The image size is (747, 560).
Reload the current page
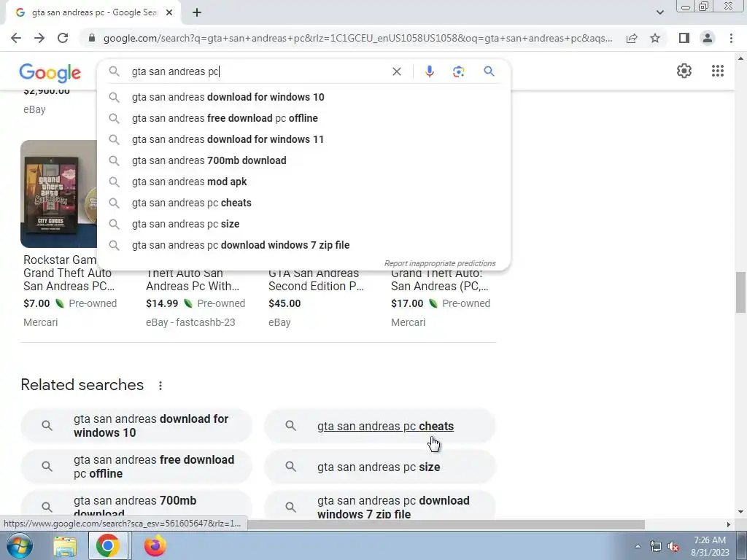click(63, 38)
